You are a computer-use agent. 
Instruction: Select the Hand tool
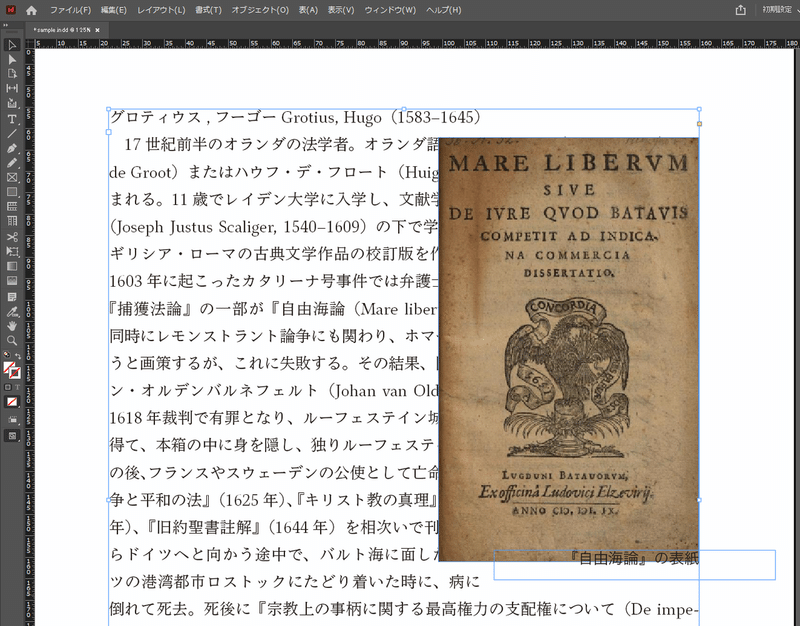click(12, 326)
